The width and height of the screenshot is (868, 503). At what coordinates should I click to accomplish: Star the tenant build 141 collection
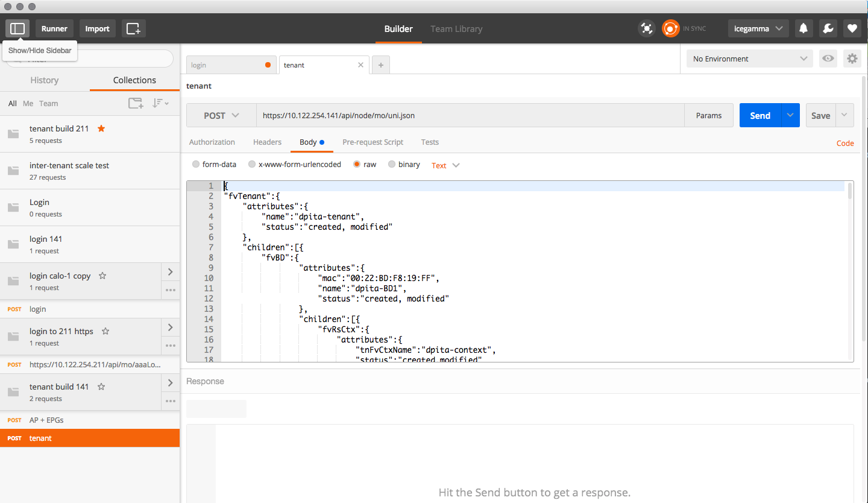[x=101, y=387]
